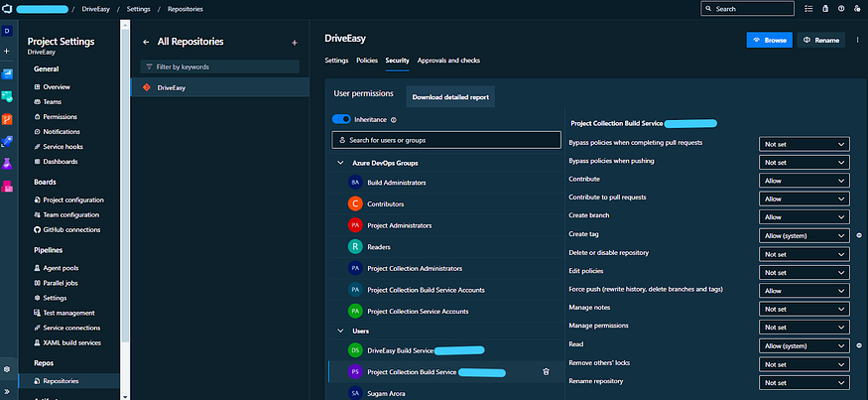868x400 pixels.
Task: Open Repos from the left rail
Action: pos(7,119)
